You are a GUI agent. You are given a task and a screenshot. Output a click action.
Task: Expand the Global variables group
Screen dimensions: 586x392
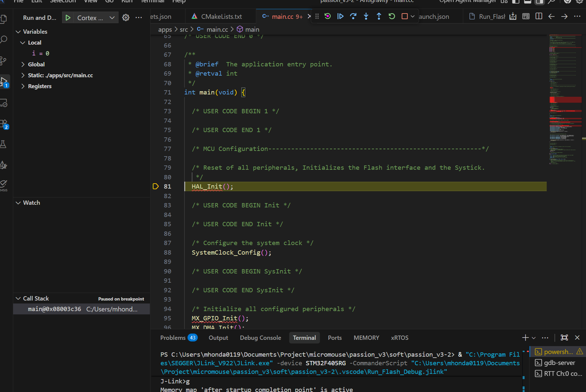[x=23, y=64]
